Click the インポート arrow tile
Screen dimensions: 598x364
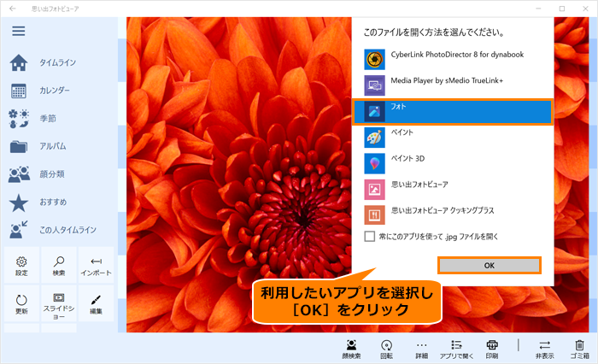click(x=96, y=265)
